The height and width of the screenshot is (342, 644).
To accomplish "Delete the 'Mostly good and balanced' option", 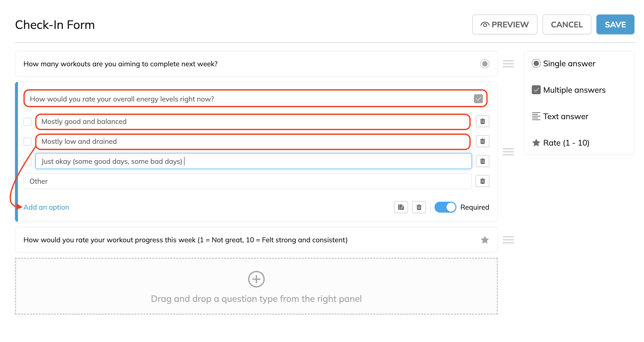I will tap(482, 121).
